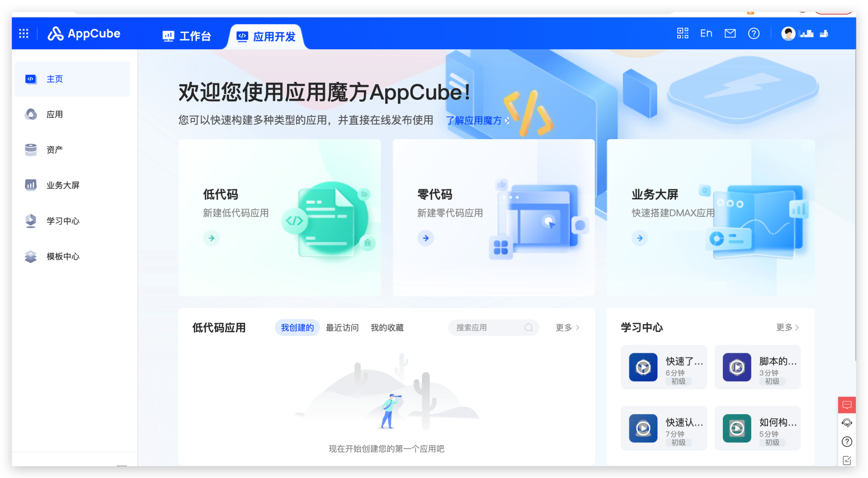The height and width of the screenshot is (478, 868).
Task: Click the 学习中心 panel heading
Action: pyautogui.click(x=642, y=327)
